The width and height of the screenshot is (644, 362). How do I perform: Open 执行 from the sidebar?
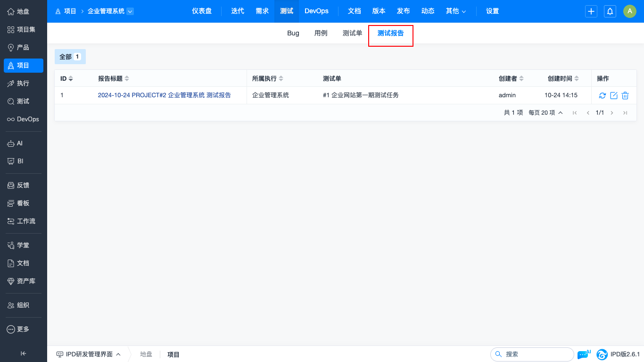pos(24,83)
